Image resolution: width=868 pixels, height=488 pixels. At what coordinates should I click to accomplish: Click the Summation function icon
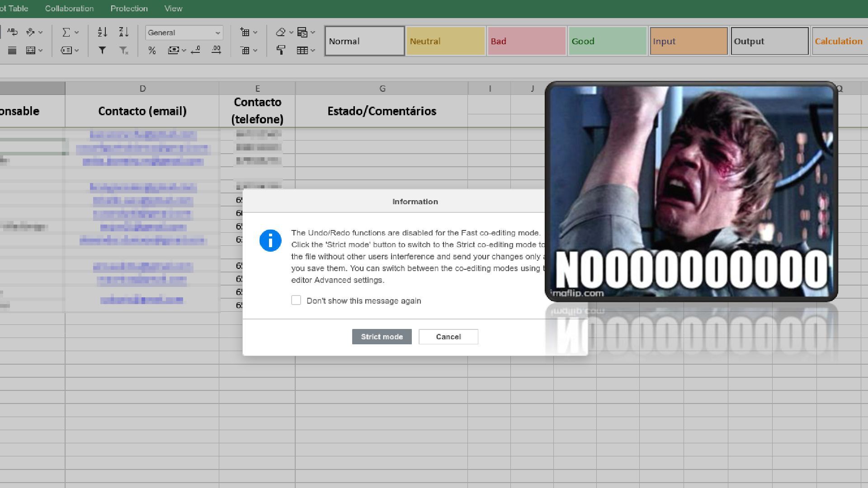click(66, 32)
